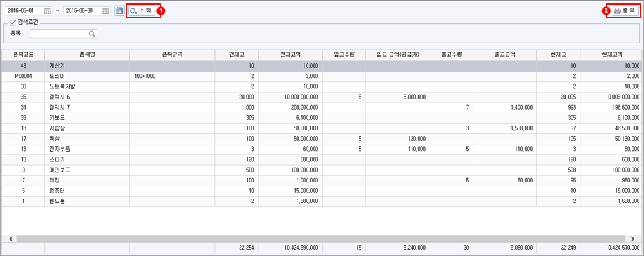Open the period selection calendar button
Screen dimensions: 644x256
click(x=119, y=11)
